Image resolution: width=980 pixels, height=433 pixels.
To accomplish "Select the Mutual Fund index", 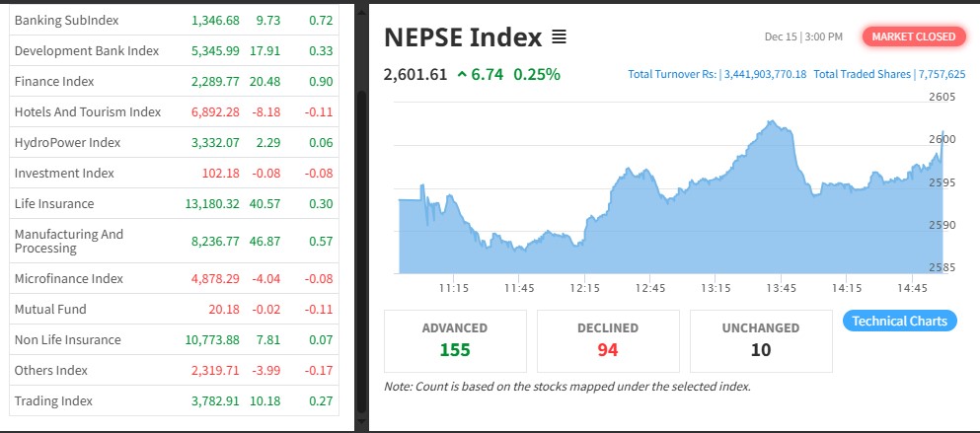I will coord(48,309).
